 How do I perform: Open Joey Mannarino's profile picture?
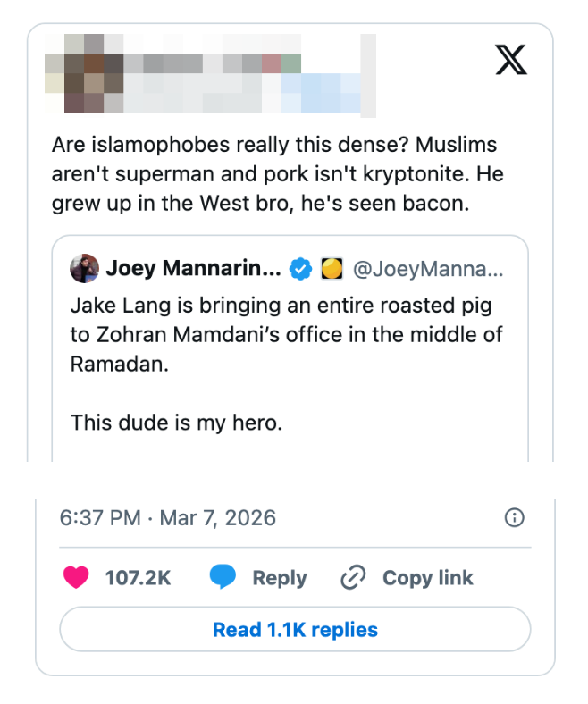84,267
